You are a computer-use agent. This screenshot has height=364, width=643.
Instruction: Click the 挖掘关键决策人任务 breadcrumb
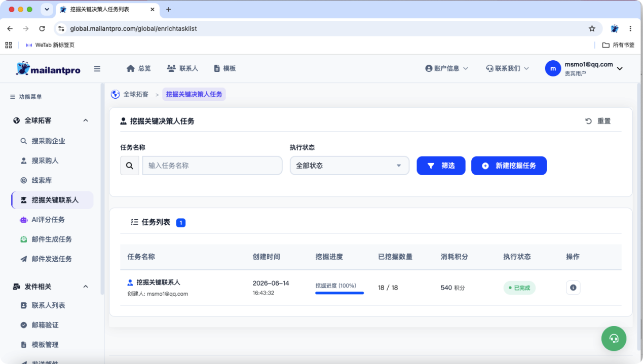(194, 94)
